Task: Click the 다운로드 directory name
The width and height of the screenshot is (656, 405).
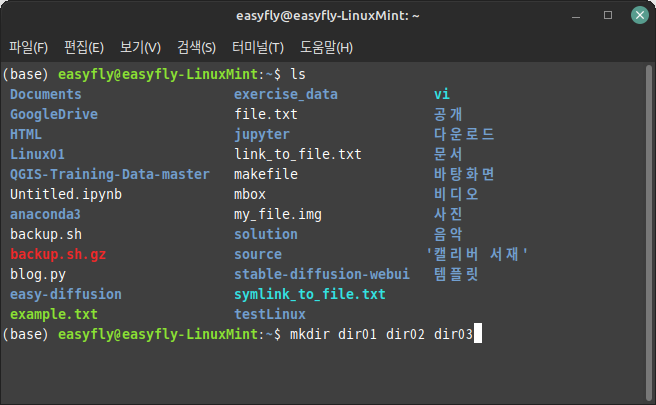Action: coord(464,134)
